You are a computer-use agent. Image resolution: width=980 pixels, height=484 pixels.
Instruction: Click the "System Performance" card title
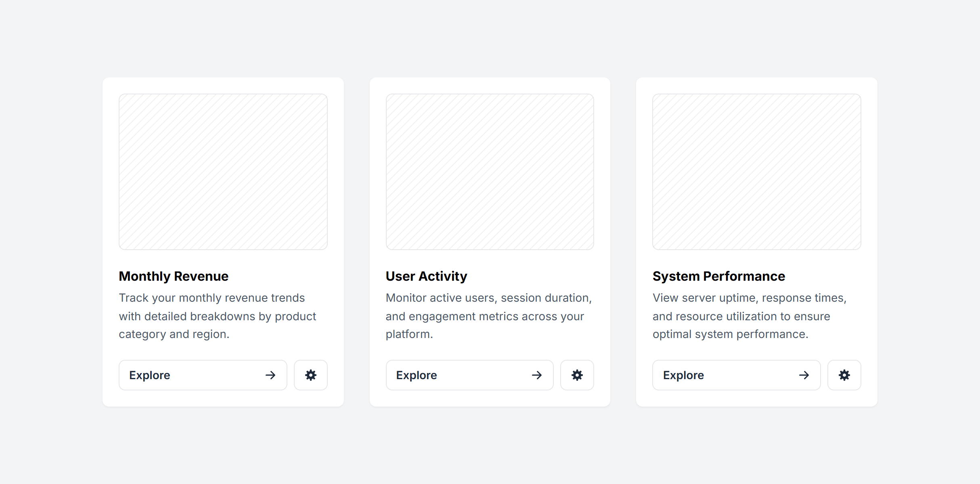point(719,276)
